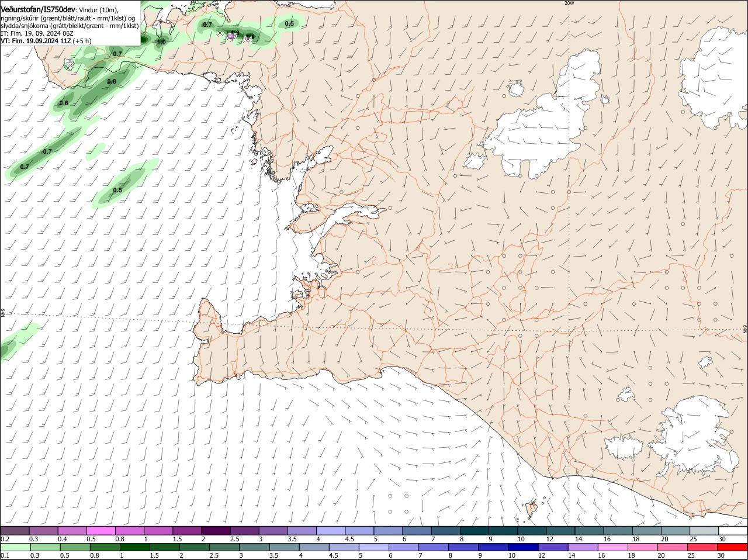The height and width of the screenshot is (560, 748).
Task: Select the palest green swatch between 0.1 and 0.3
Action: pyautogui.click(x=15, y=547)
